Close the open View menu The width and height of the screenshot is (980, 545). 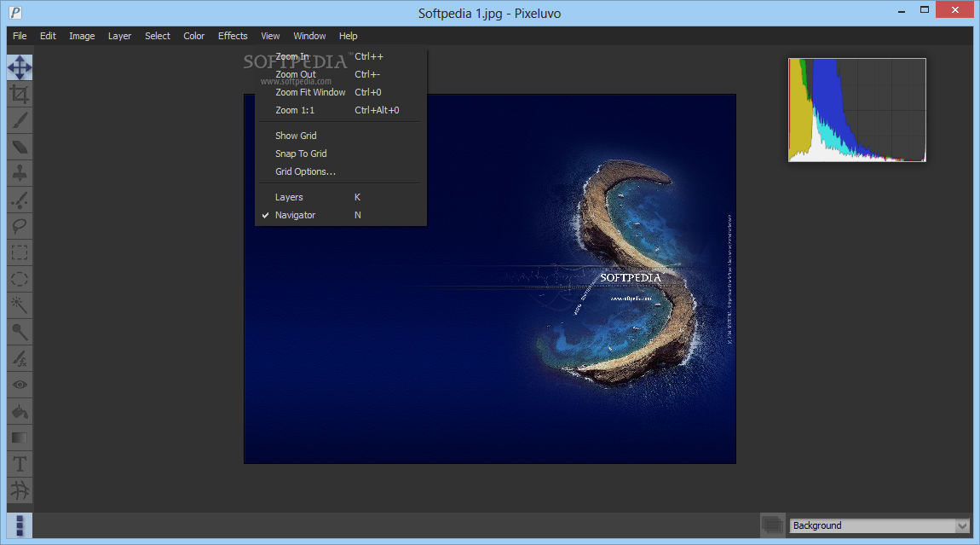[270, 36]
